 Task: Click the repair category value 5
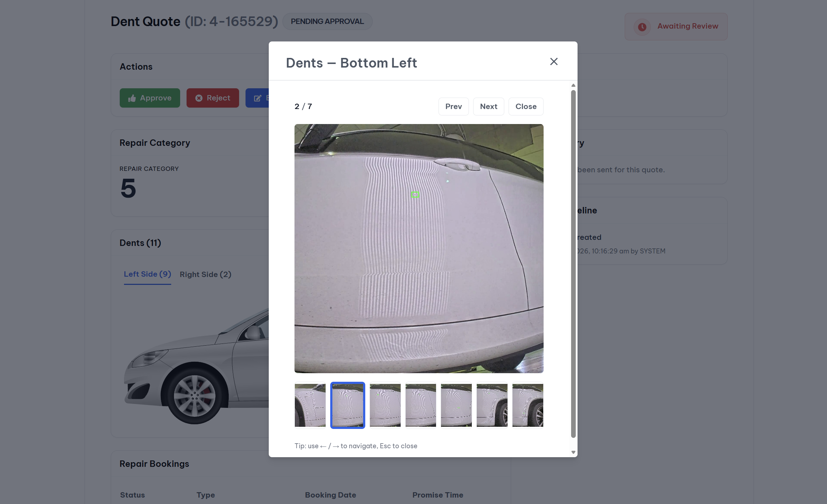[128, 188]
